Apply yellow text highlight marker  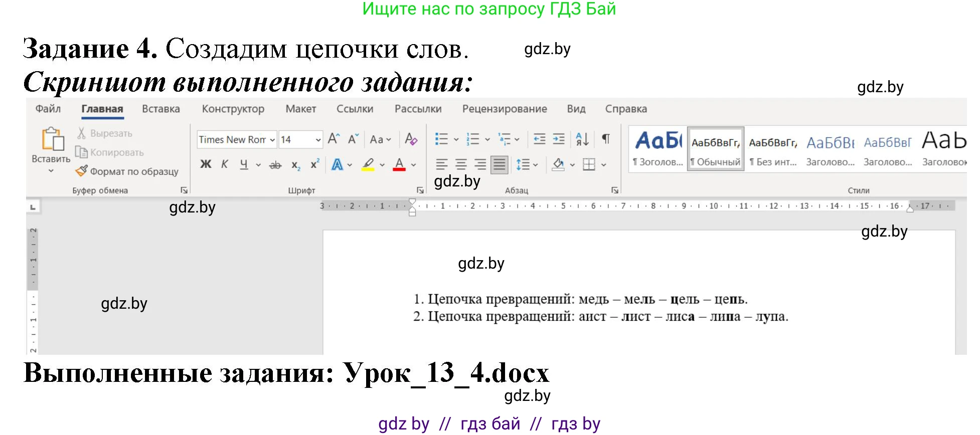(x=368, y=164)
